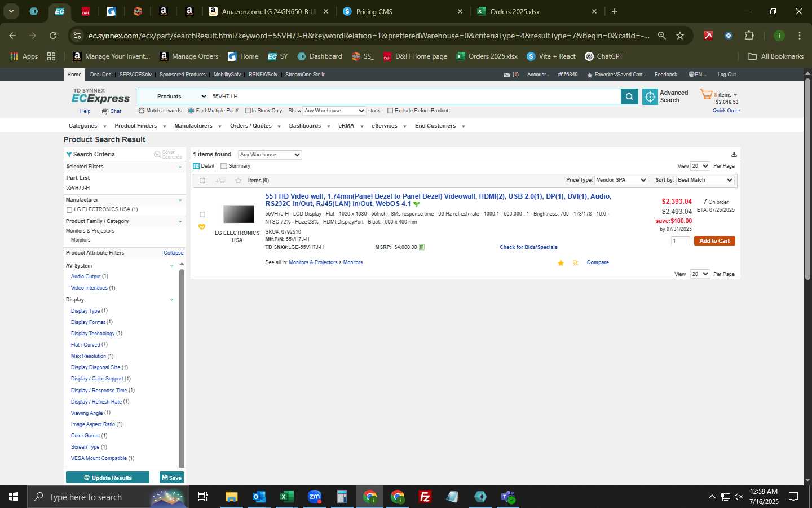Click Update Results button
The width and height of the screenshot is (812, 508).
click(108, 478)
